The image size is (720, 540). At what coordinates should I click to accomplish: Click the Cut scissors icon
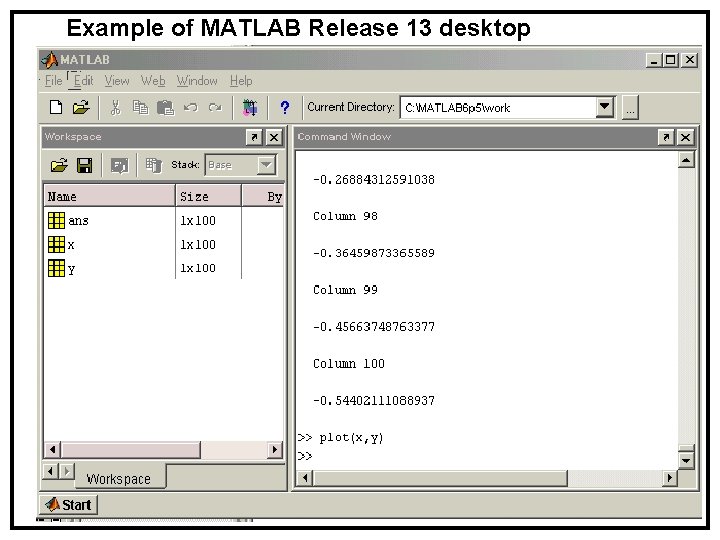(x=115, y=107)
